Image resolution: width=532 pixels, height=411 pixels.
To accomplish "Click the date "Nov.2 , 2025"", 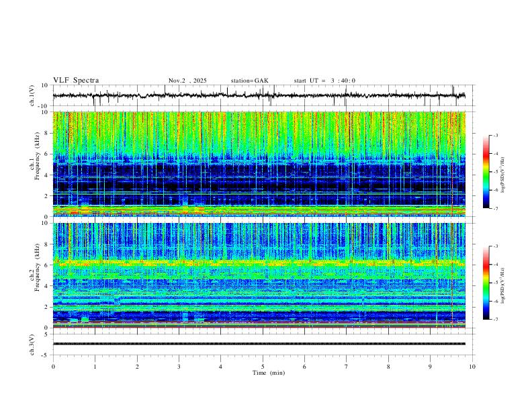I will coord(187,81).
